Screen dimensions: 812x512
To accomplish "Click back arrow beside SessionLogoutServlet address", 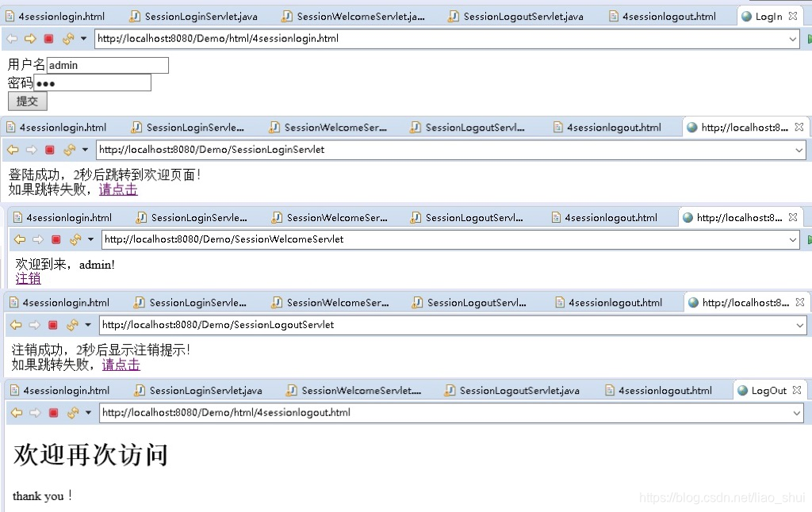I will [16, 325].
